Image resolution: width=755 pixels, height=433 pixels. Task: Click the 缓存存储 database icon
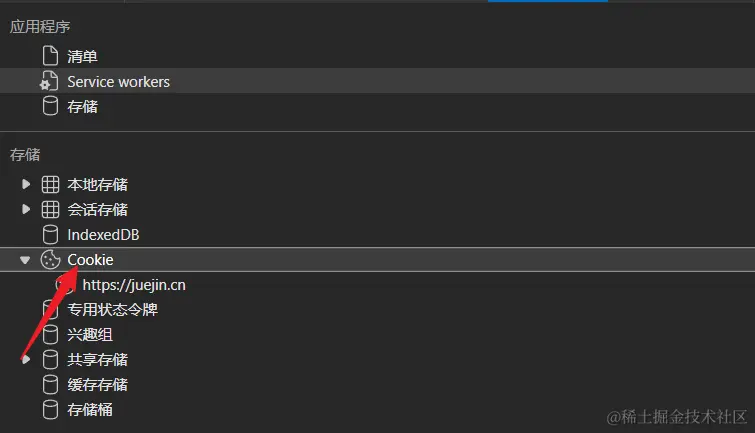50,385
